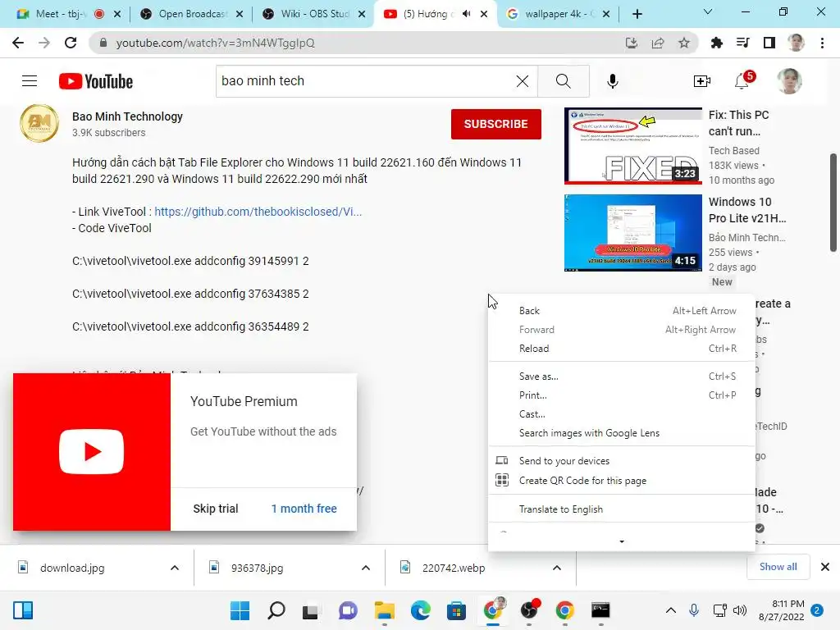This screenshot has width=840, height=630.
Task: Launch Microsoft Edge from taskbar
Action: tap(421, 610)
